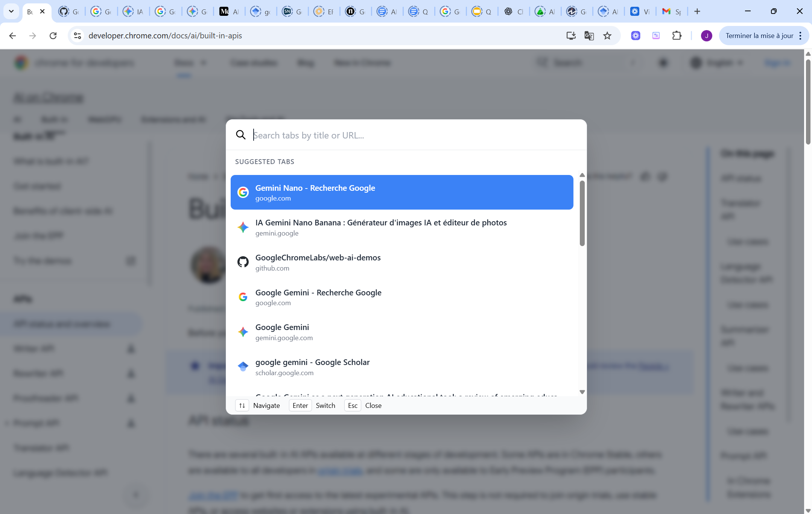Open a new browser tab
812x514 pixels.
pos(697,12)
